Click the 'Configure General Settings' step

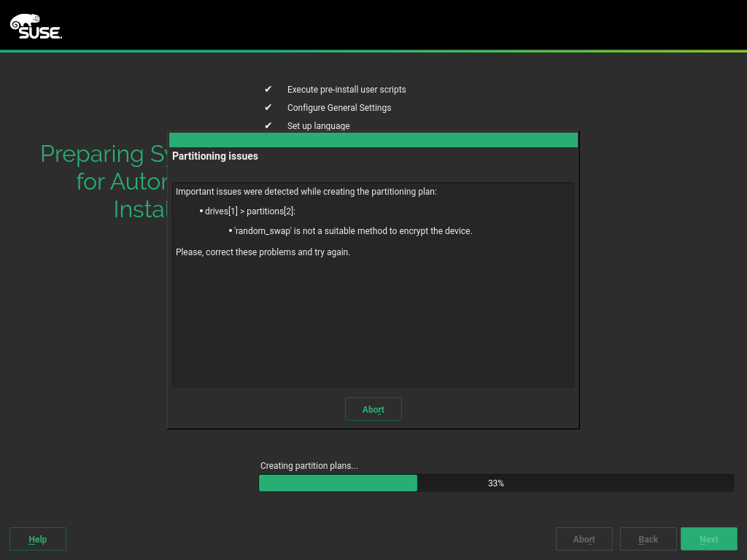tap(339, 108)
